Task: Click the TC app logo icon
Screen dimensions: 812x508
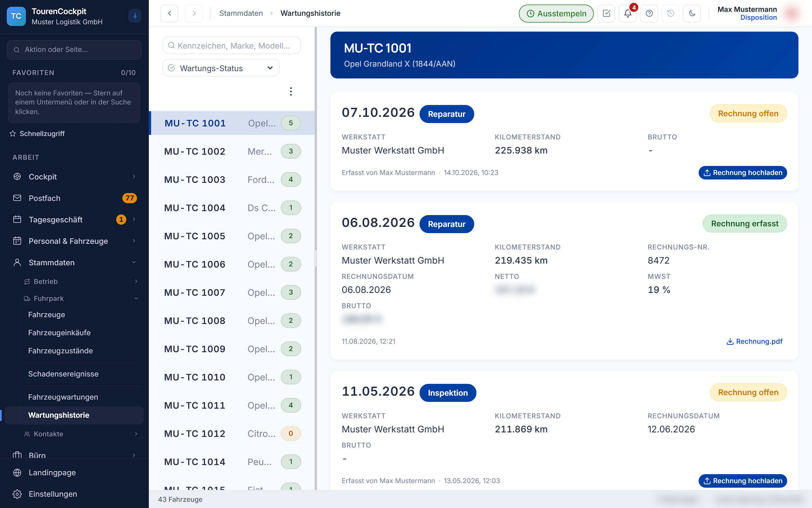Action: (16, 16)
